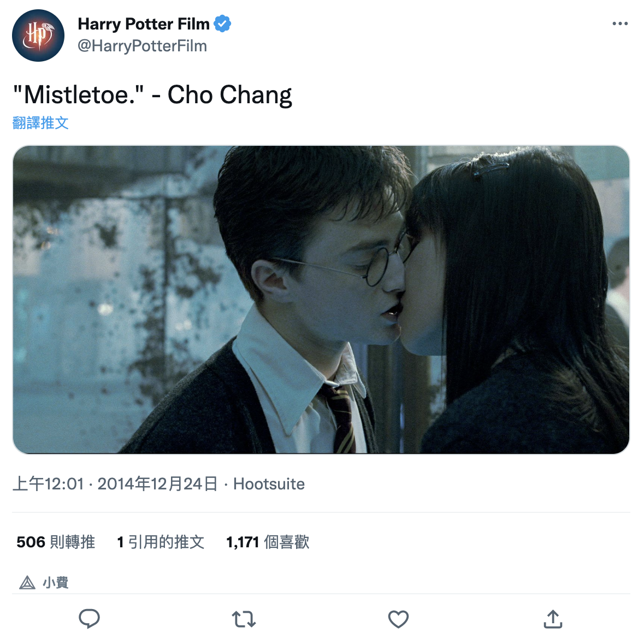Click the blue verified badge

[x=222, y=23]
